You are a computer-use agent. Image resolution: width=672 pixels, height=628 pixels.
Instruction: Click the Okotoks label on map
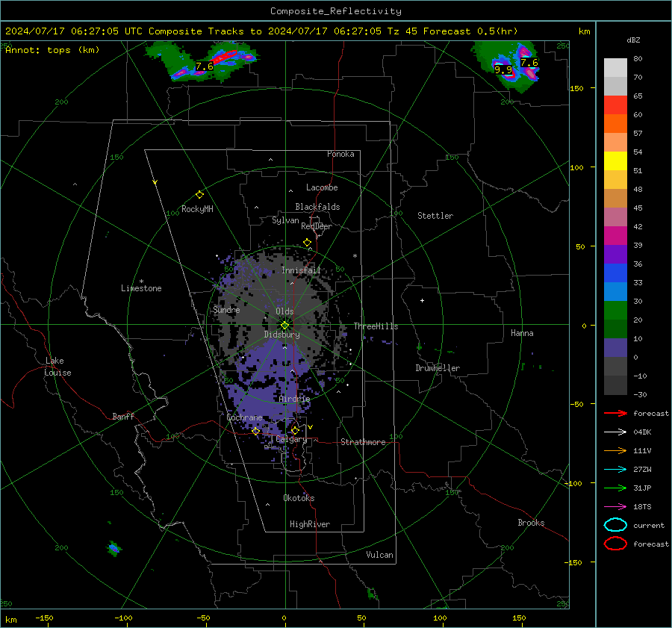tap(299, 498)
